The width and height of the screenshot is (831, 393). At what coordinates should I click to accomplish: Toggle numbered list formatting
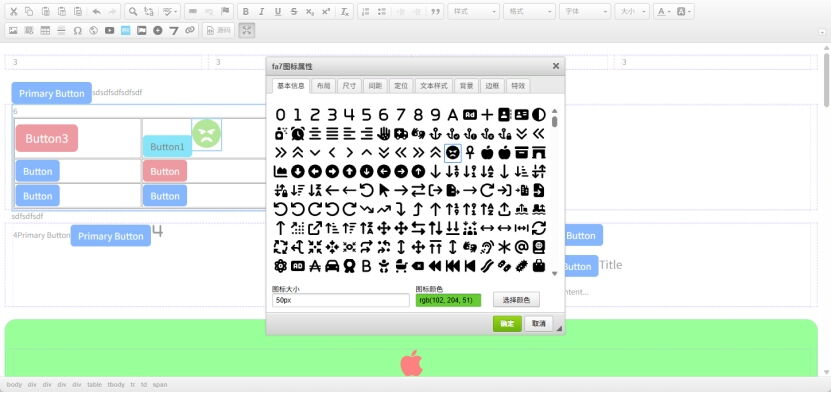365,12
